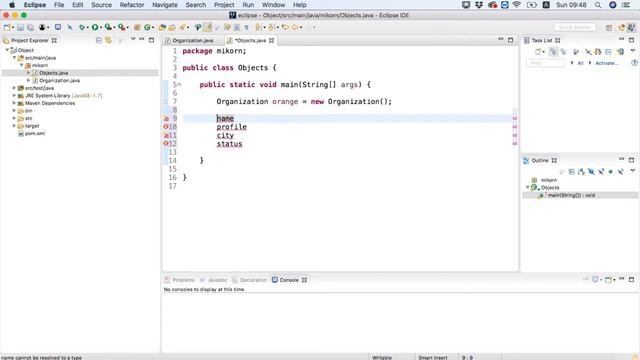Click the New file wizard toolbar icon
The height and width of the screenshot is (360, 640).
click(x=7, y=27)
